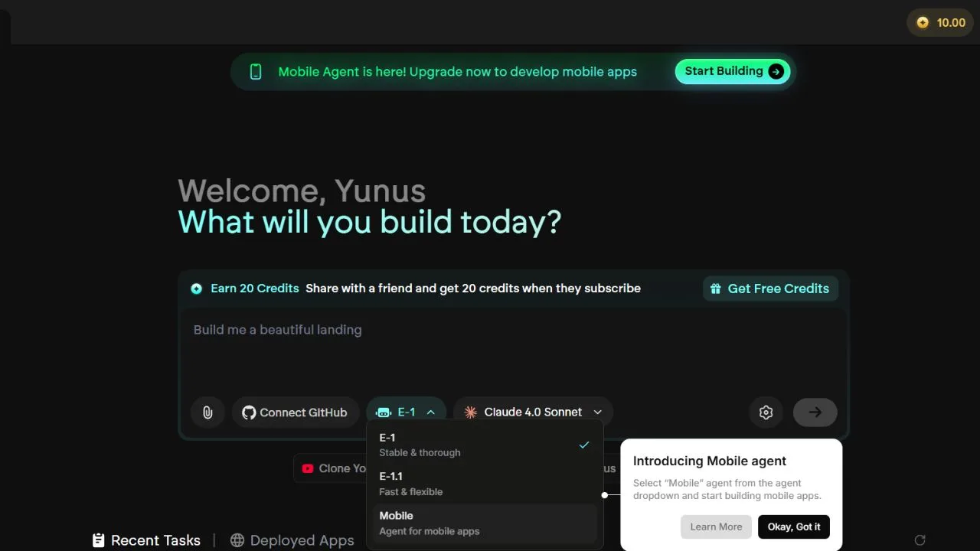Viewport: 980px width, 551px height.
Task: Pick the Mobile agent option
Action: tap(485, 523)
